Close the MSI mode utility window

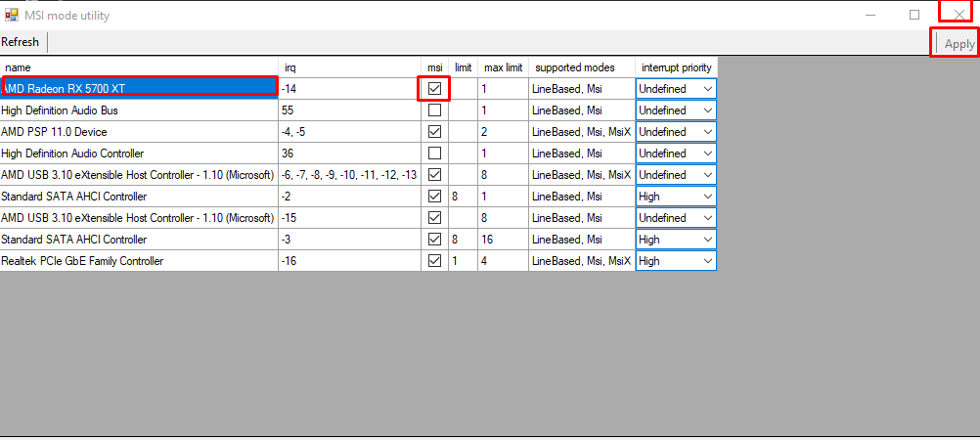[x=958, y=15]
